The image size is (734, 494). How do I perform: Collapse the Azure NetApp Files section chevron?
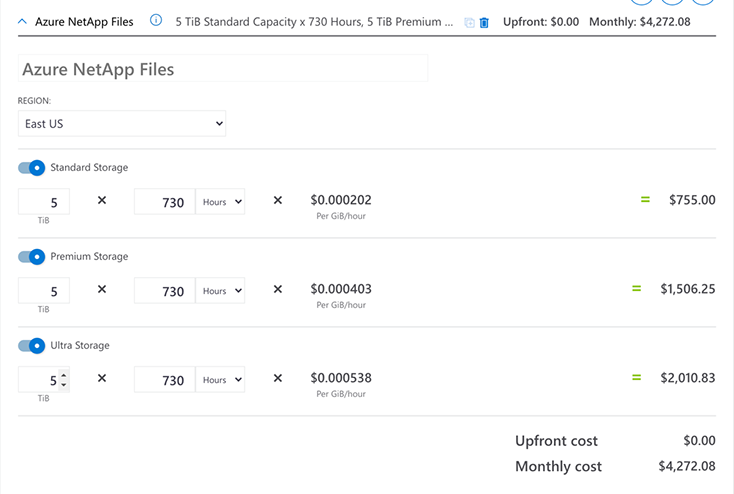pos(22,22)
